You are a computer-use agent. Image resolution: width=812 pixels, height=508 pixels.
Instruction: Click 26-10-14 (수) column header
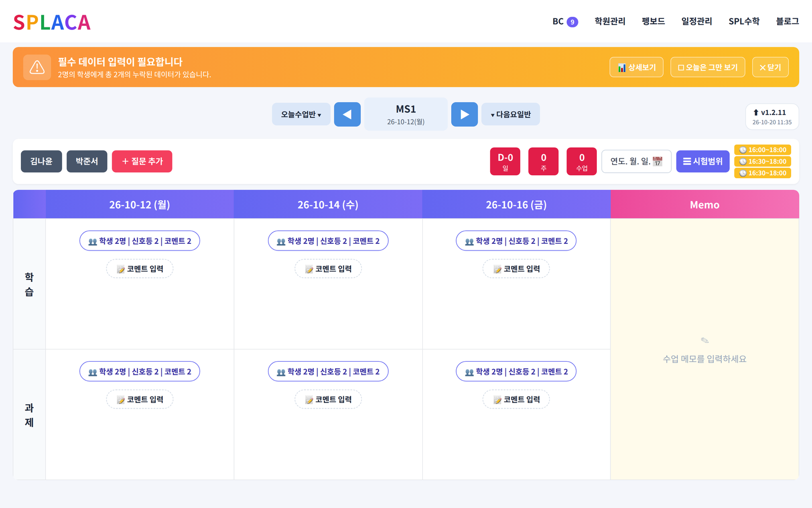pos(328,205)
